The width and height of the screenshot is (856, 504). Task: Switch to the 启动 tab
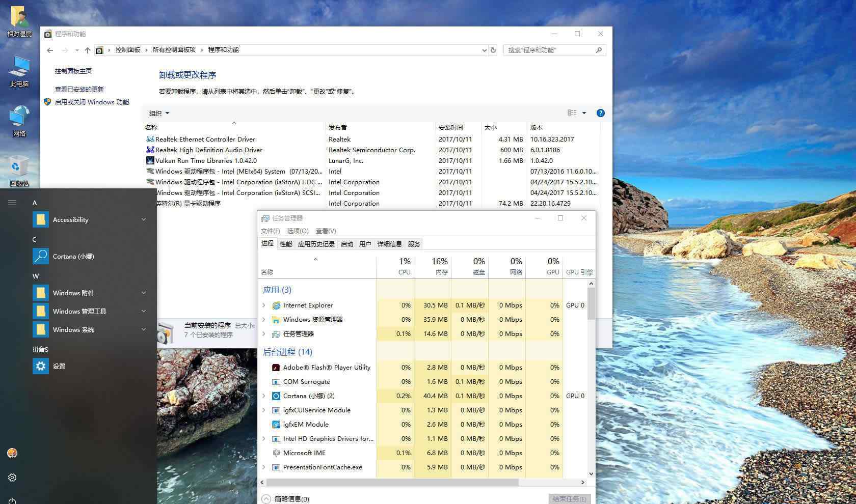click(x=347, y=244)
